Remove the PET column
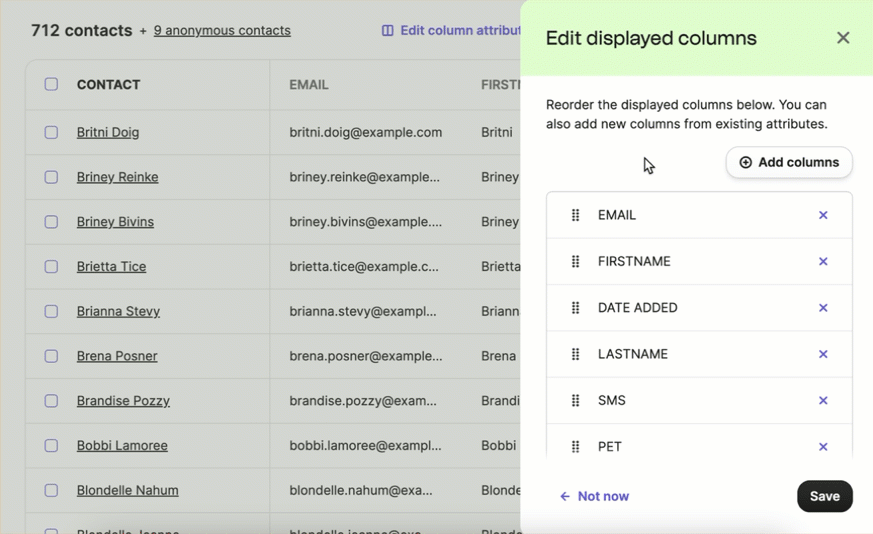The image size is (873, 534). [823, 447]
